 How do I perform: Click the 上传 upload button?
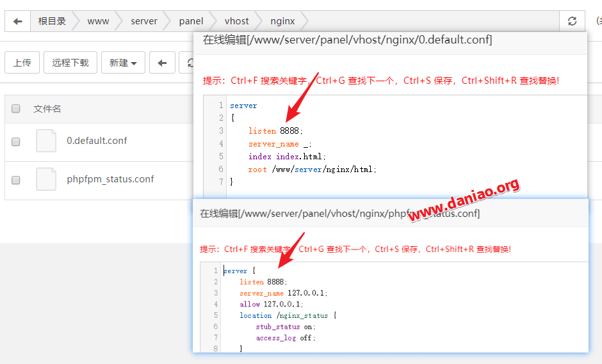click(x=22, y=63)
